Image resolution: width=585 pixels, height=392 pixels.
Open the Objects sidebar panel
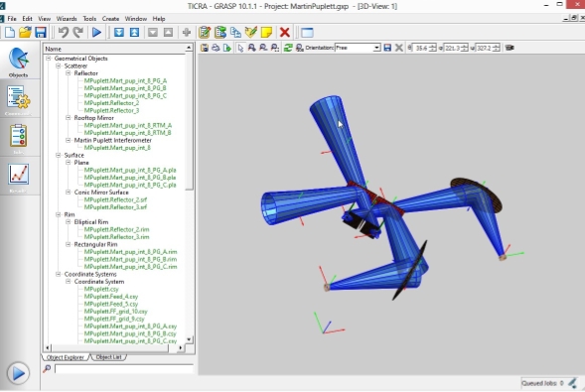point(18,63)
